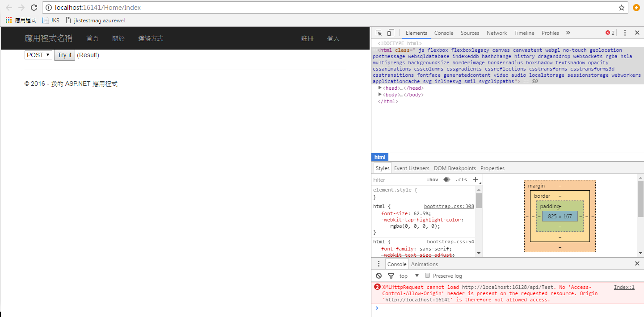Reload the page with refresh icon
This screenshot has height=317, width=644.
click(x=34, y=8)
